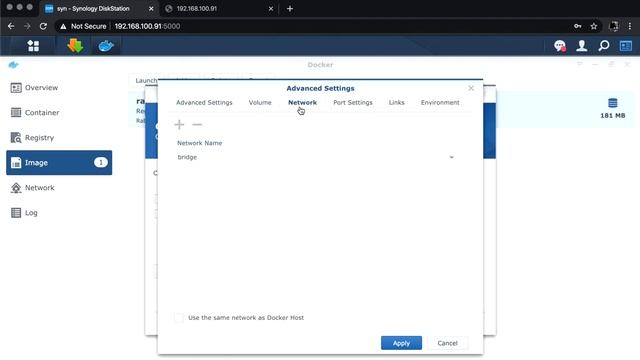Click the DSM search magnifier icon
This screenshot has width=640, height=360.
(604, 46)
